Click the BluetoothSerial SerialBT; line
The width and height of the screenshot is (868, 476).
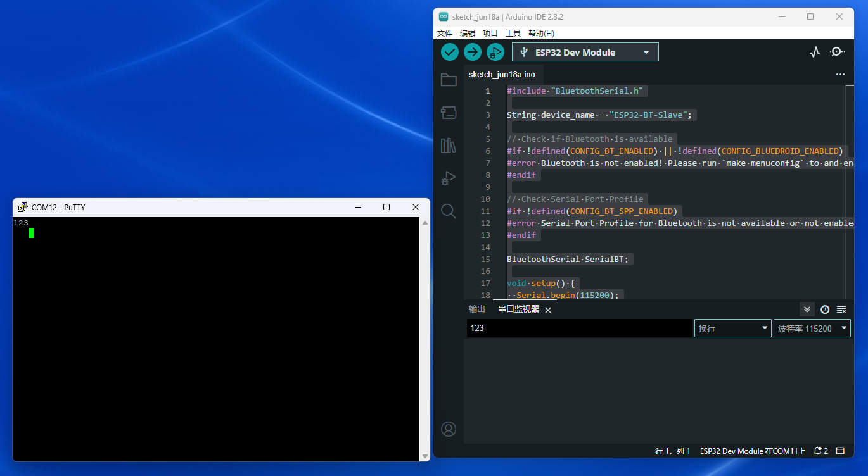(x=568, y=259)
